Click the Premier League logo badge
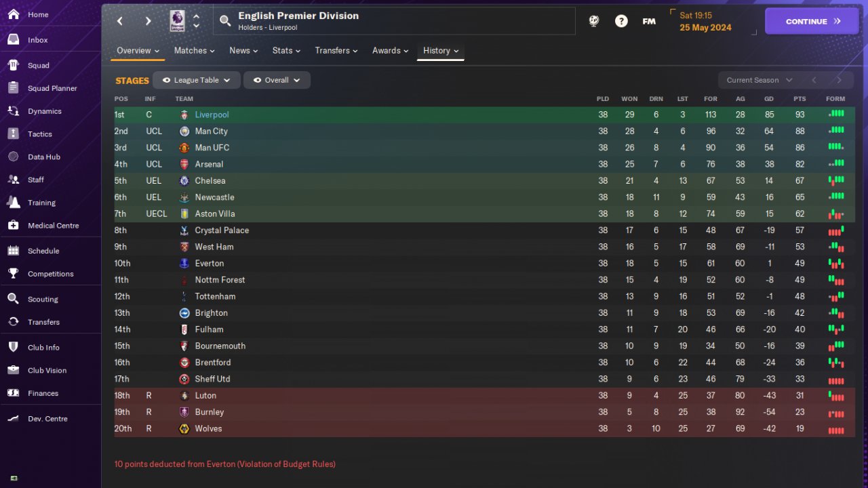This screenshot has height=488, width=868. coord(177,21)
